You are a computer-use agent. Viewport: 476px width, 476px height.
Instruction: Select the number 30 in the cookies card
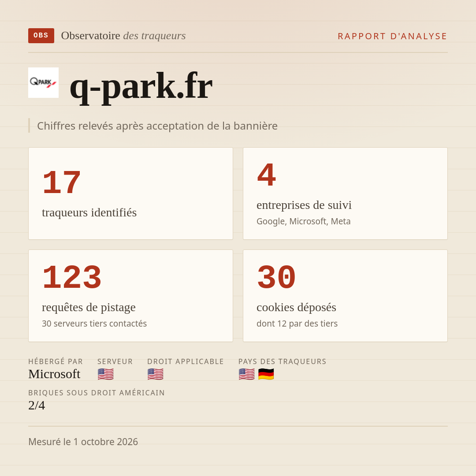[x=276, y=277]
